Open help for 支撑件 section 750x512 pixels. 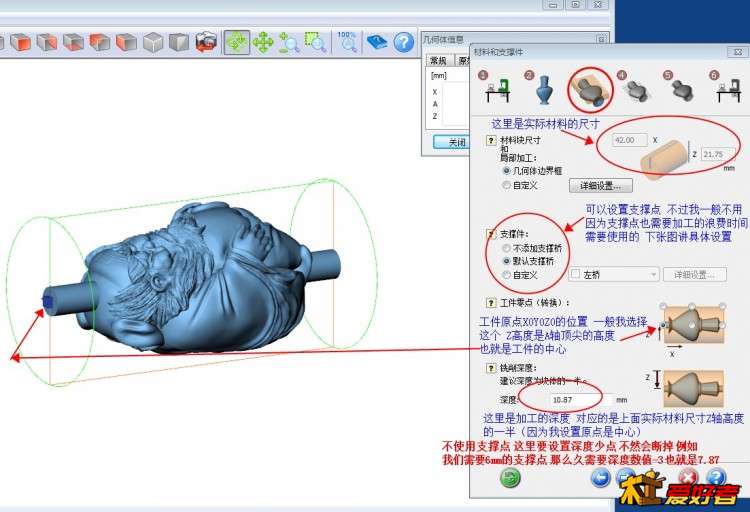491,234
